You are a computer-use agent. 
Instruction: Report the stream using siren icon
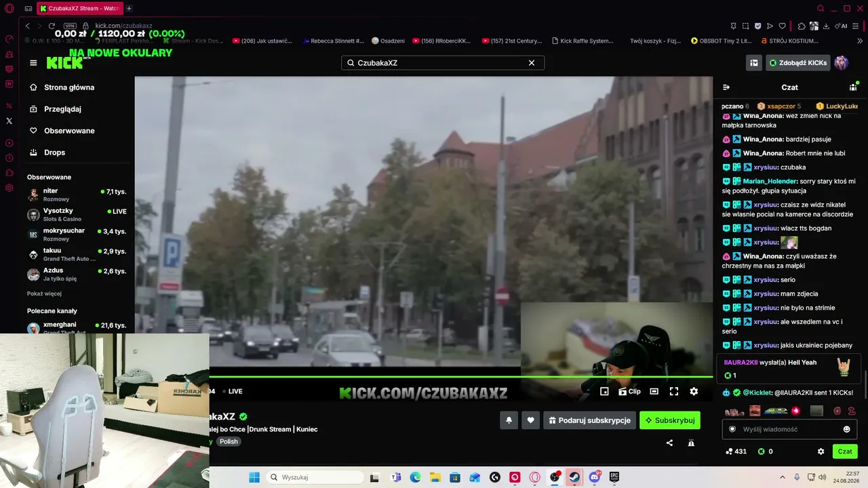[x=691, y=443]
